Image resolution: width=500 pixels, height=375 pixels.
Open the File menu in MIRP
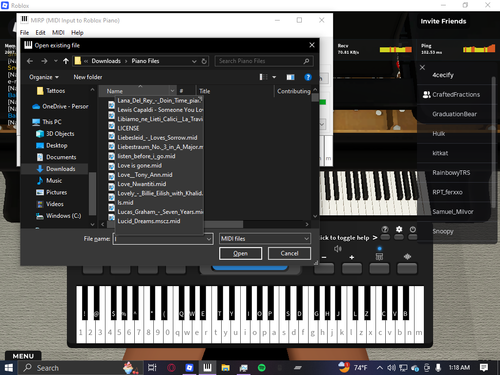(x=24, y=33)
